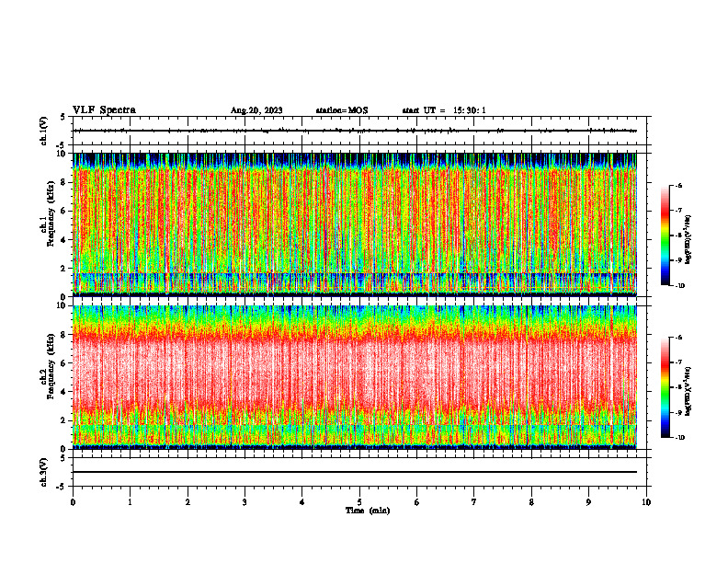Click the flat ch.3 voltage trace line
728x563 pixels.
(x=355, y=472)
